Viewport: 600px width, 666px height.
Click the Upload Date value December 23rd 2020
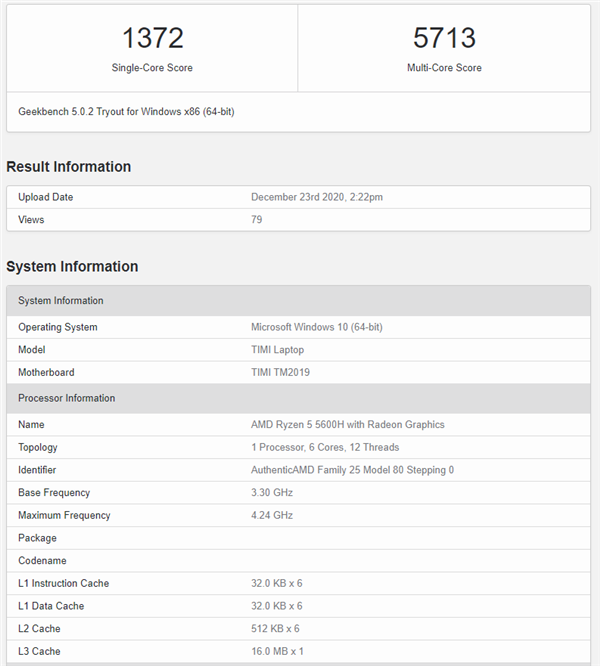click(316, 197)
